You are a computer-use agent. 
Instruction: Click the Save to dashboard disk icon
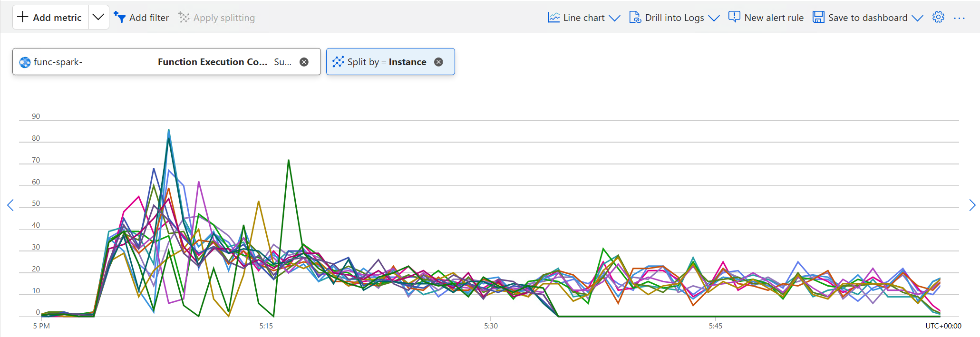point(818,17)
